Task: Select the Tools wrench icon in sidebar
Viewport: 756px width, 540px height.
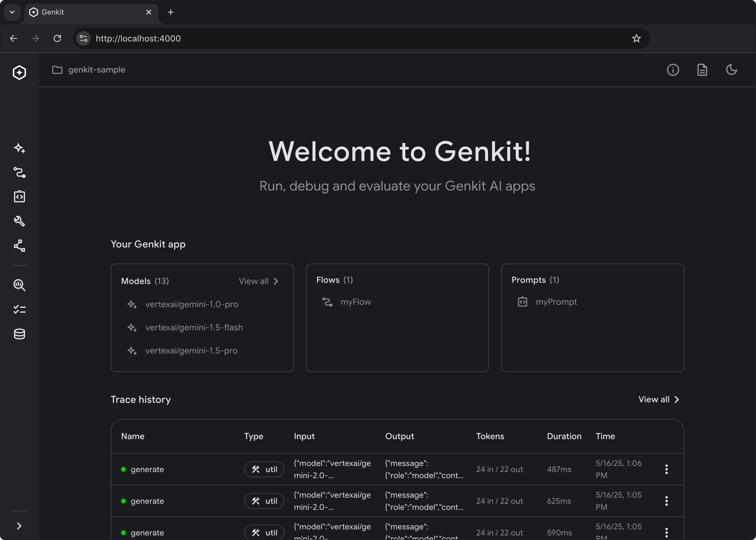Action: pos(19,222)
